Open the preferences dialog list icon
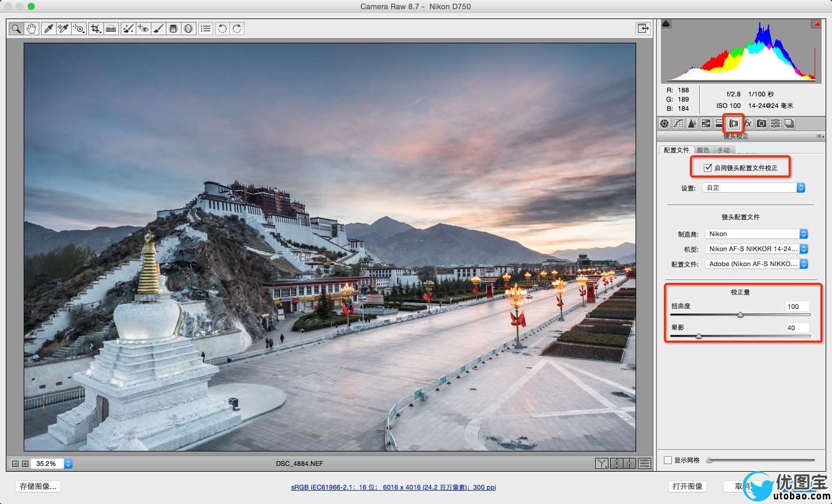 [x=206, y=28]
